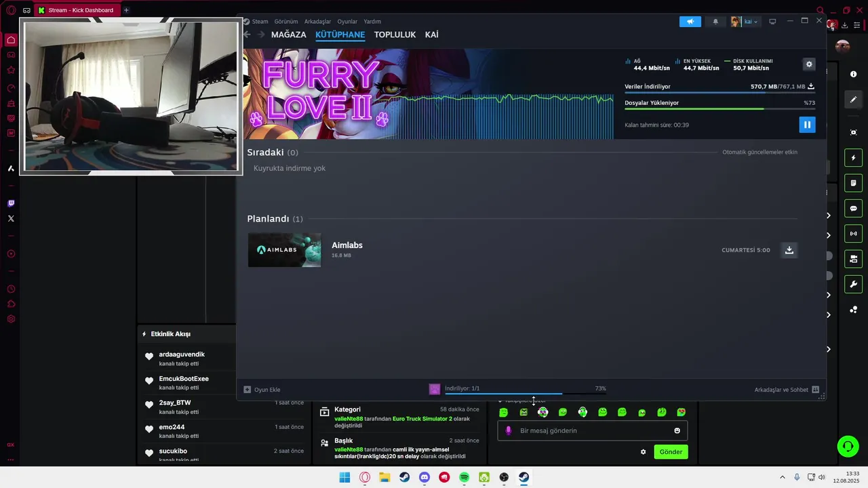The width and height of the screenshot is (868, 488).
Task: Switch Steam to Big Picture mode icon
Action: click(772, 22)
